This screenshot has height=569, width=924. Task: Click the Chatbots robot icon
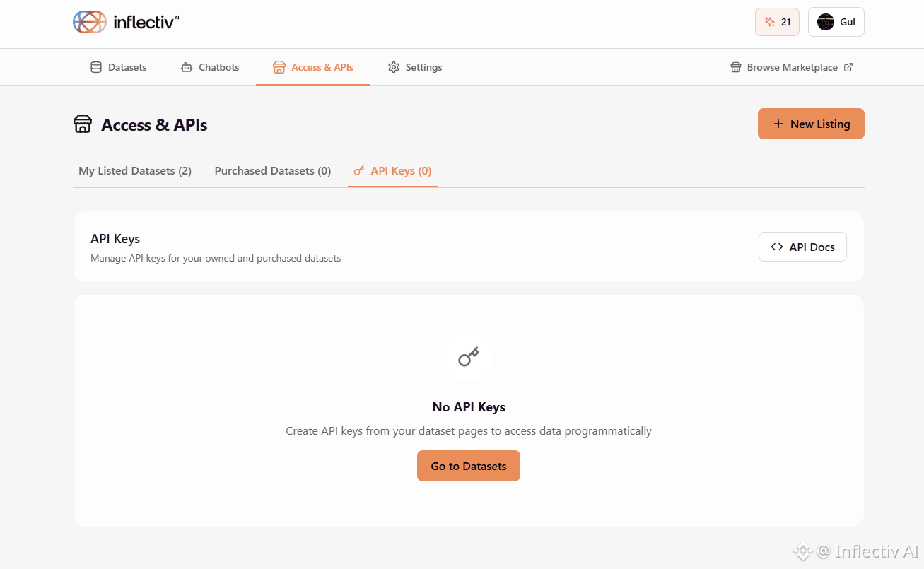pos(187,68)
